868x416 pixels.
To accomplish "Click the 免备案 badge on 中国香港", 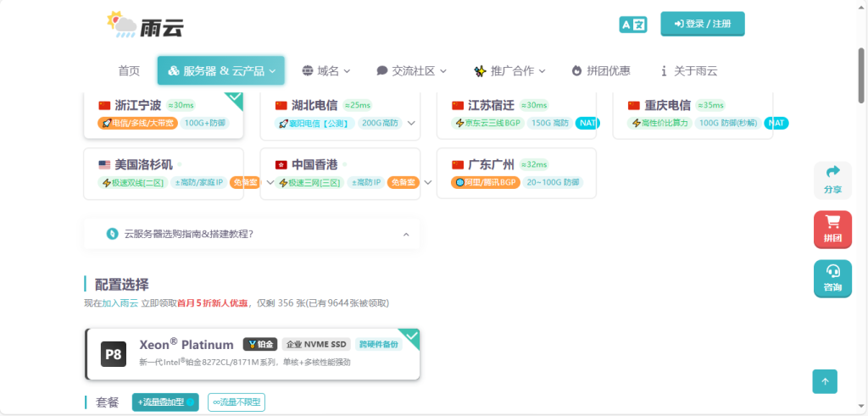I will pyautogui.click(x=403, y=182).
